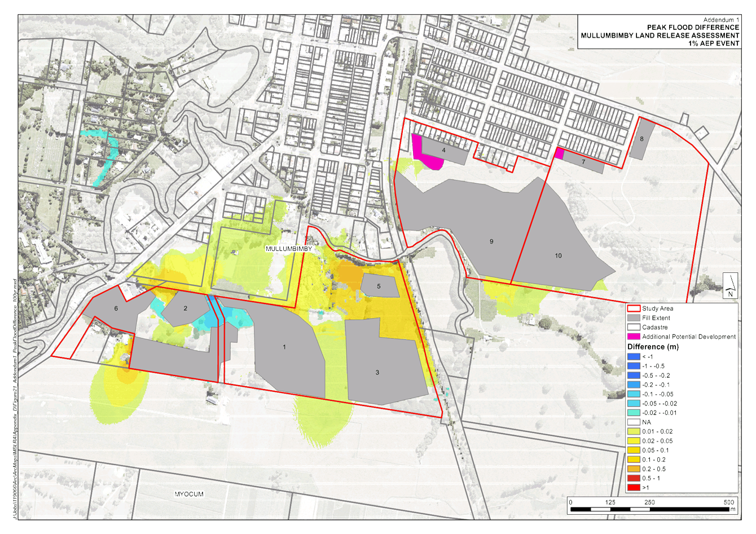Image resolution: width=756 pixels, height=534 pixels.
Task: Click the '-0.02 - -0.01' teal swatch
Action: coord(634,413)
